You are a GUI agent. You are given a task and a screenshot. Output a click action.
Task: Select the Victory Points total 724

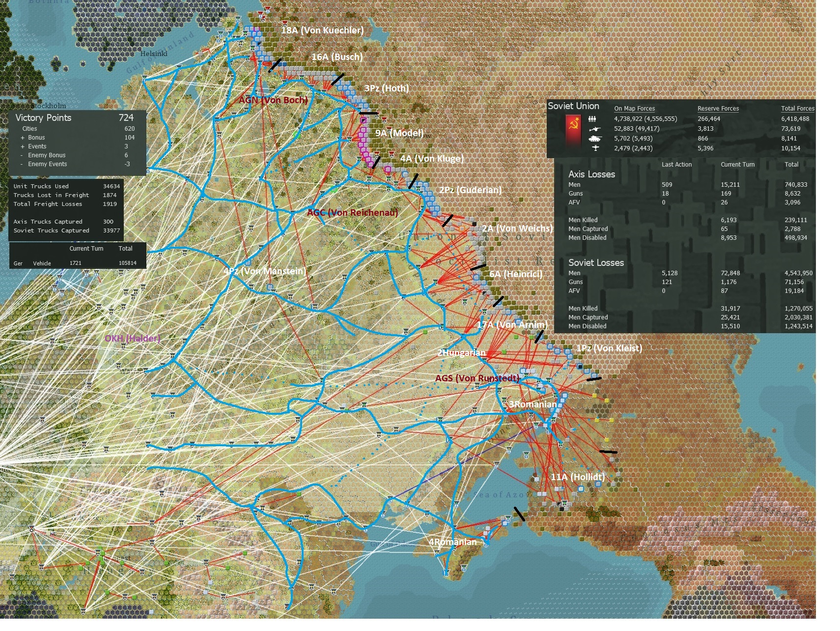(126, 118)
